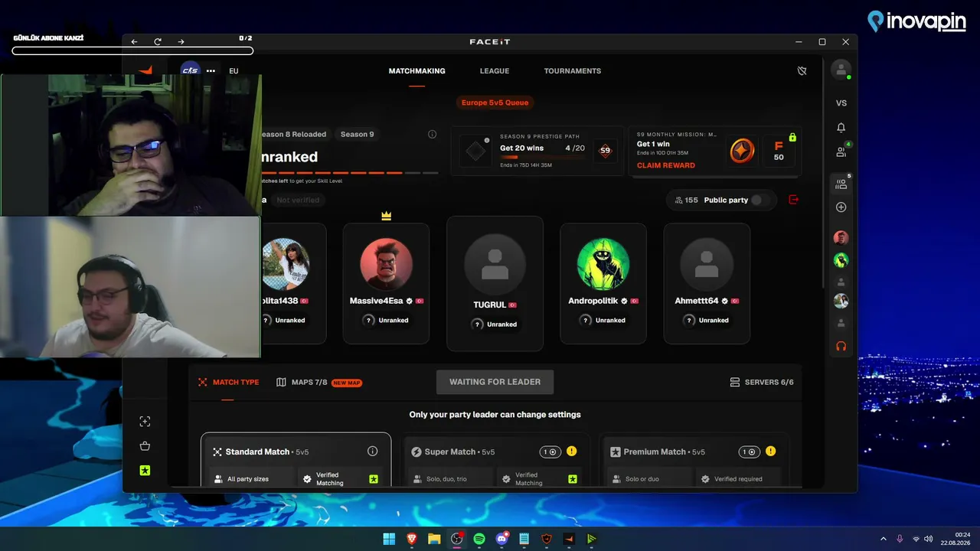
Task: Launch Brave browser from taskbar
Action: (412, 539)
